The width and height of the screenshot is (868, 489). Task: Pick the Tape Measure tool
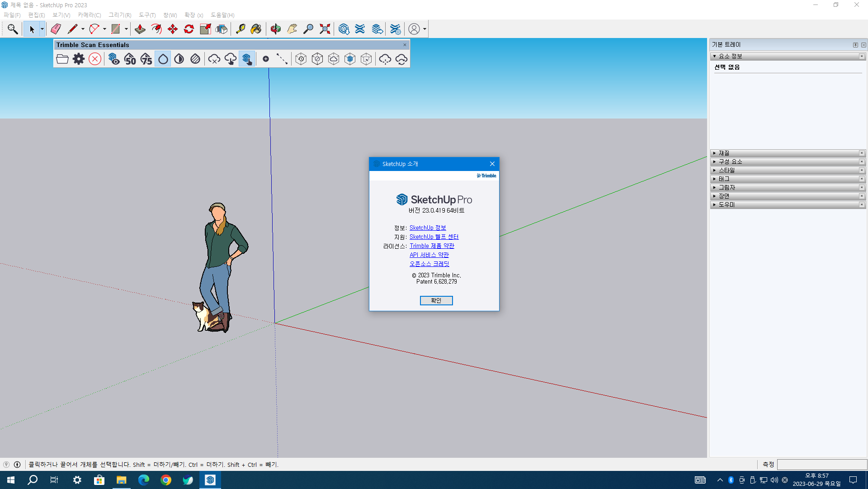click(x=241, y=29)
